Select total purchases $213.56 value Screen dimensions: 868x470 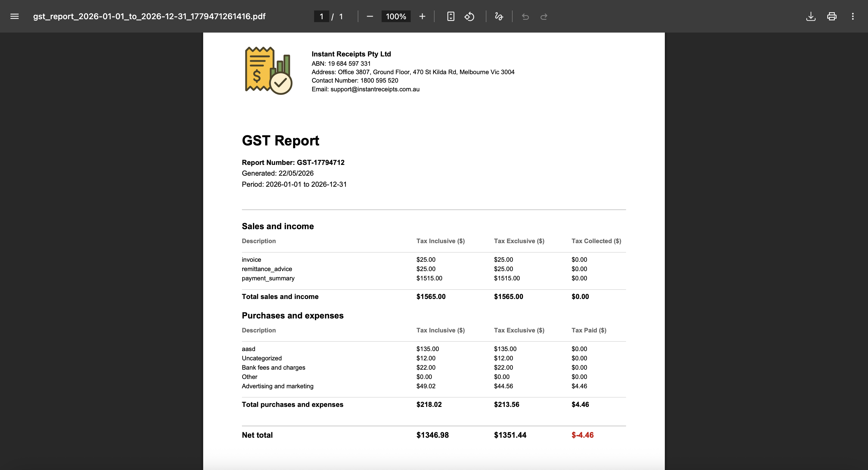pos(506,404)
